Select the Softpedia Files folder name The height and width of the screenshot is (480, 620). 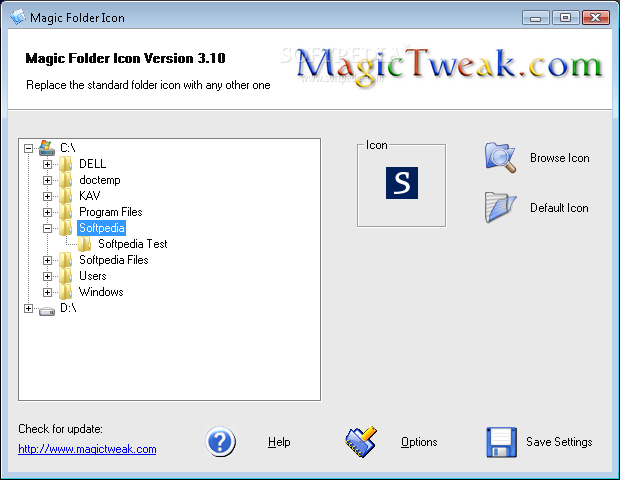[x=114, y=260]
